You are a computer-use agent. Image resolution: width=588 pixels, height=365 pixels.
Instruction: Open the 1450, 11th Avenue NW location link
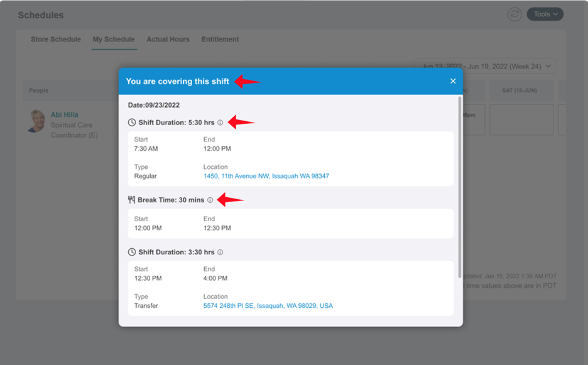(266, 176)
